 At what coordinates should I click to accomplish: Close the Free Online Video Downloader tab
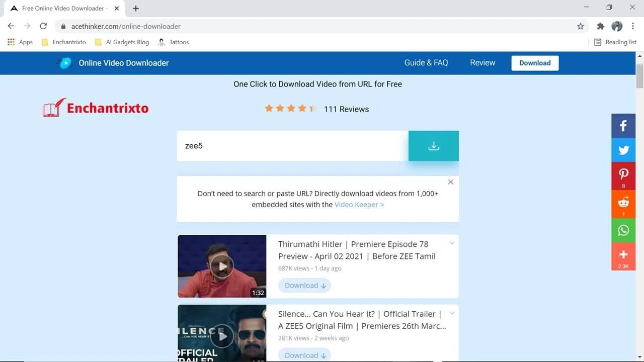117,8
